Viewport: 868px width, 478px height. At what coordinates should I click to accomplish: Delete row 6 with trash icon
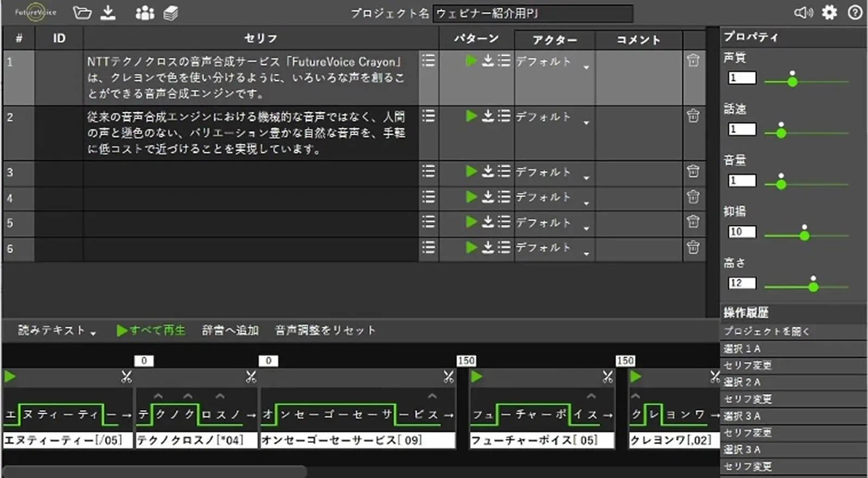pyautogui.click(x=693, y=247)
